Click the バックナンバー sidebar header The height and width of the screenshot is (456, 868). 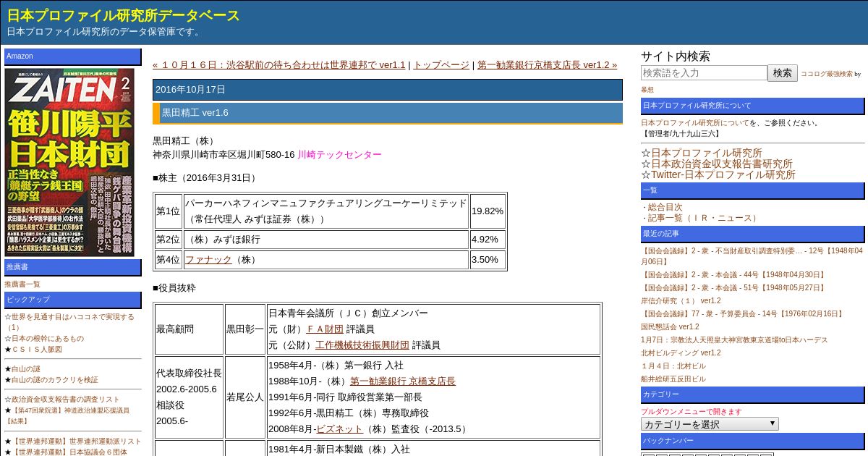click(x=752, y=441)
